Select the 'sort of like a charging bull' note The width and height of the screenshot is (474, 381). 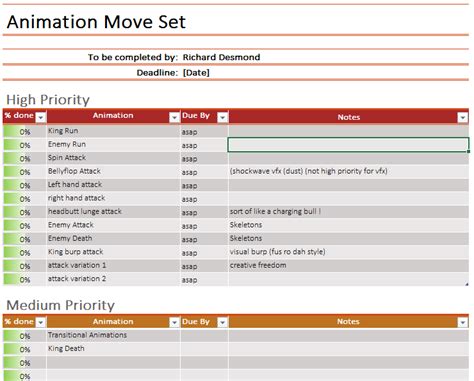348,212
